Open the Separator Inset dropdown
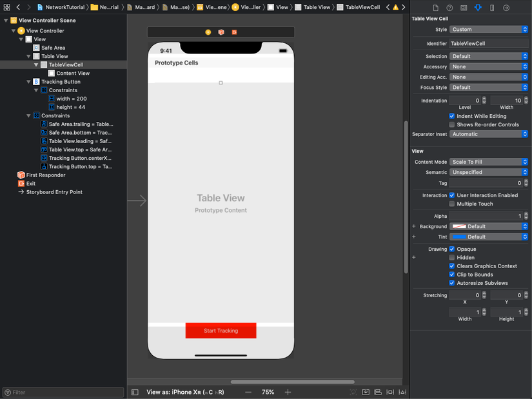This screenshot has width=532, height=399. pos(489,134)
